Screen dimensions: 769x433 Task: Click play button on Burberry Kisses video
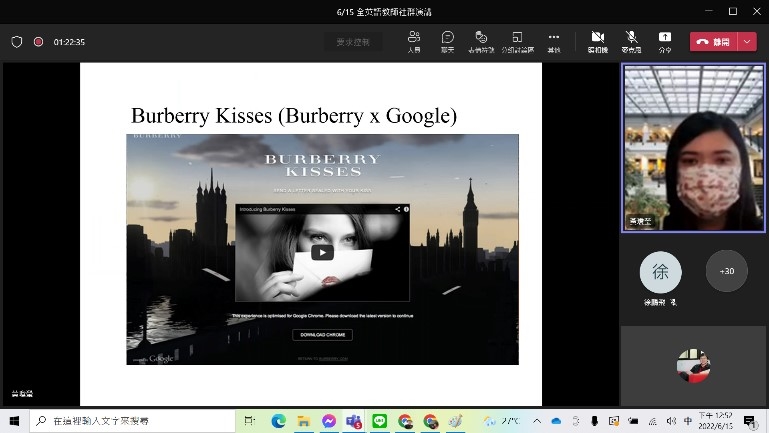[321, 252]
